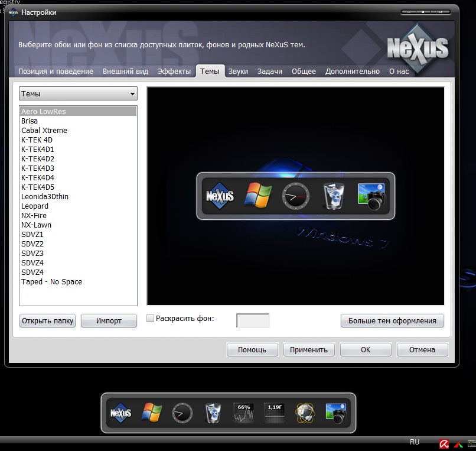Open the Avira red umbrella tray icon
The image size is (476, 451).
[444, 444]
